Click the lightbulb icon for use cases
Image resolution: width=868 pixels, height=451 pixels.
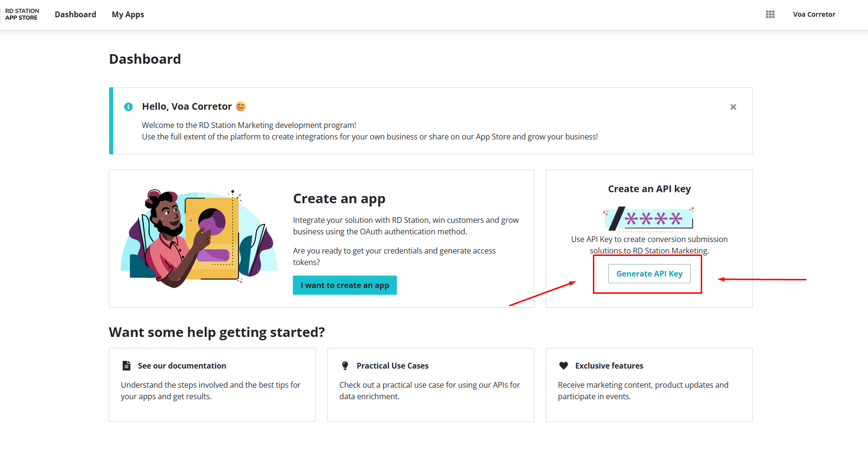click(345, 366)
